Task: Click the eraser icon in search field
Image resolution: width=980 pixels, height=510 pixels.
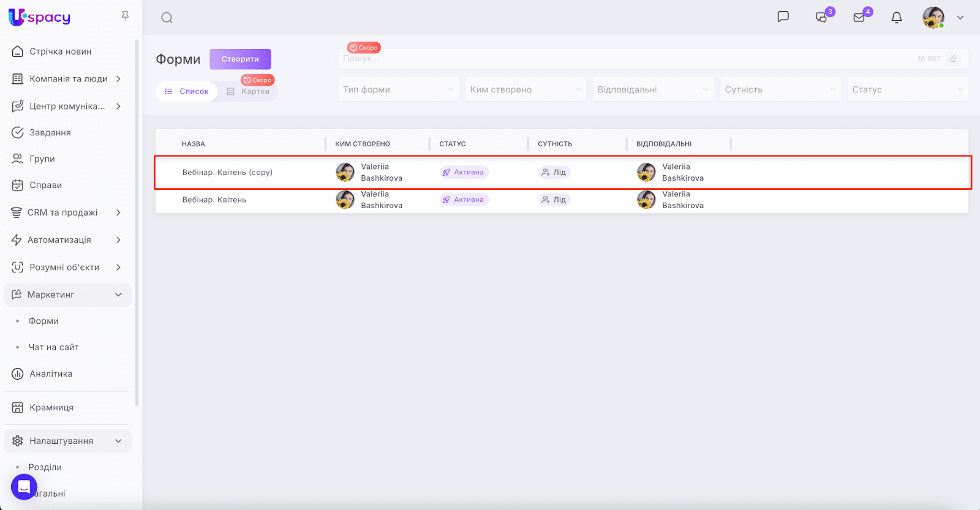Action: (953, 59)
